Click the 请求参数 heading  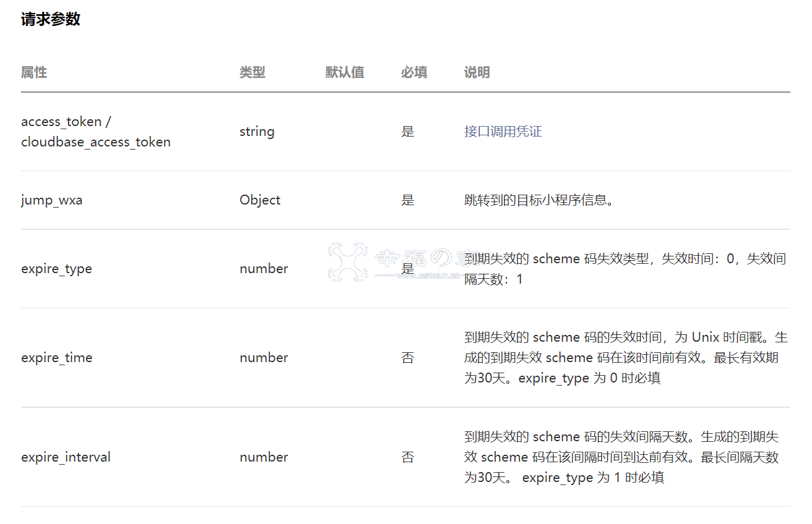(51, 19)
